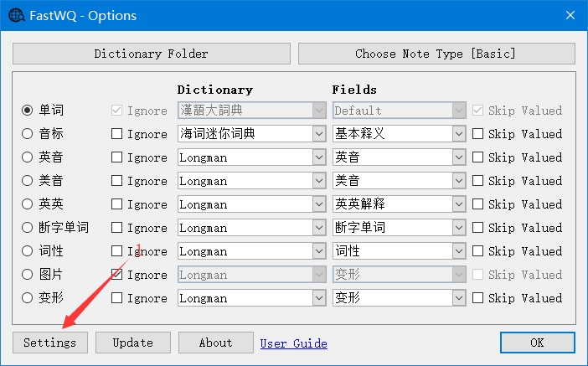Select the 单词 radio button

[x=28, y=111]
